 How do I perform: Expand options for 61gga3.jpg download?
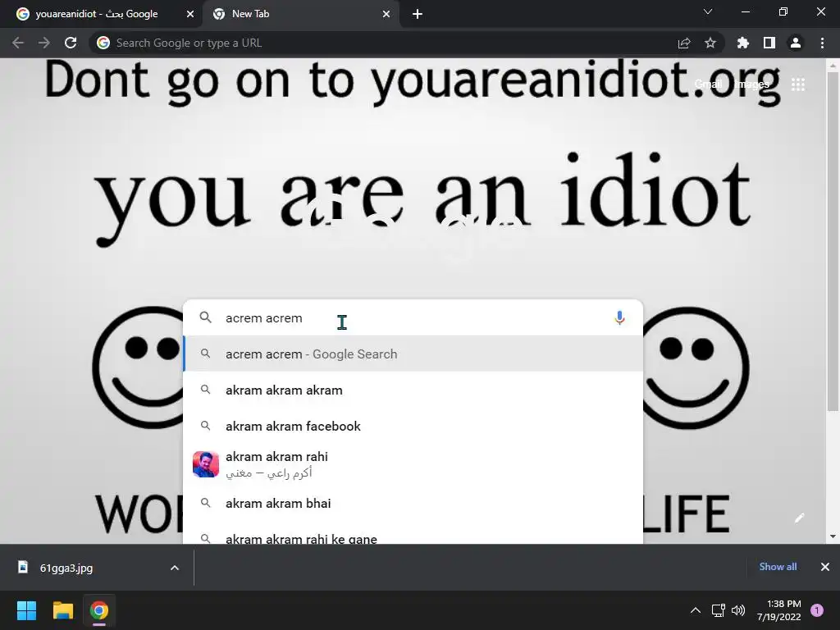click(x=175, y=568)
